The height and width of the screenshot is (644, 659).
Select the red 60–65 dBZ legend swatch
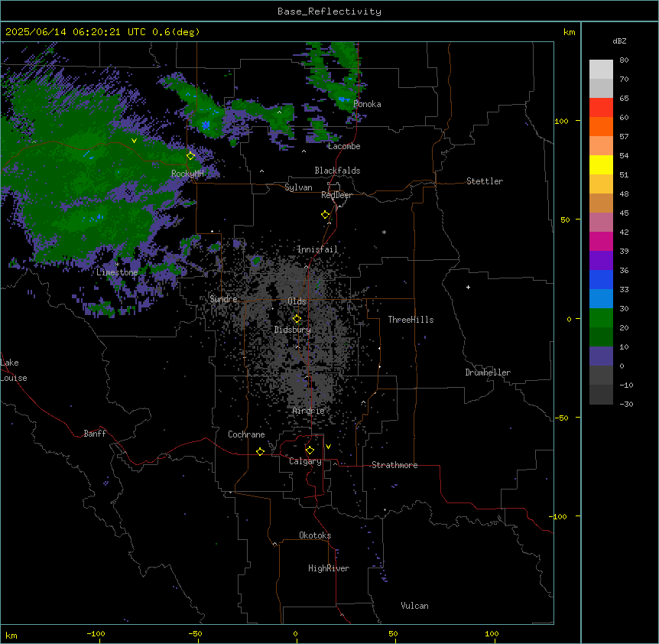pyautogui.click(x=601, y=108)
